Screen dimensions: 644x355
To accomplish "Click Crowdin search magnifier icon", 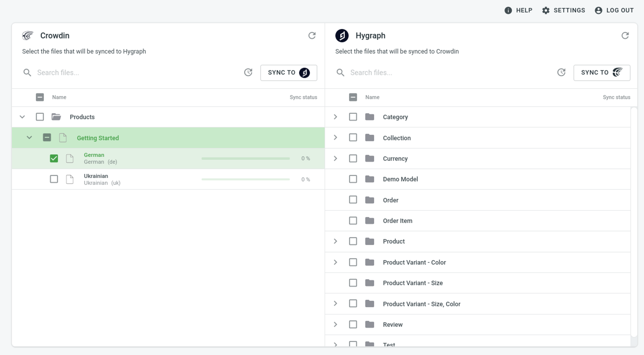I will click(27, 73).
